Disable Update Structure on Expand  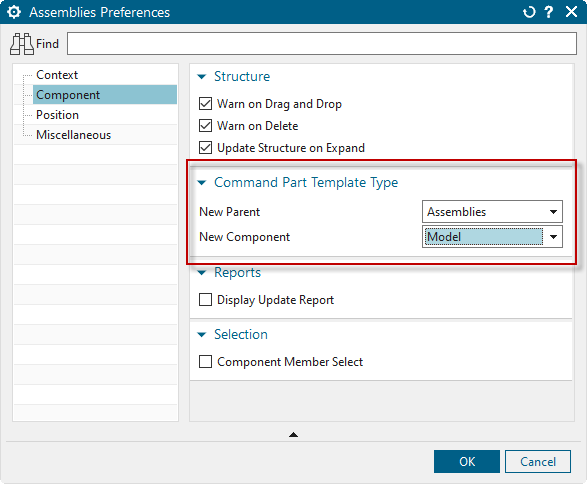205,148
